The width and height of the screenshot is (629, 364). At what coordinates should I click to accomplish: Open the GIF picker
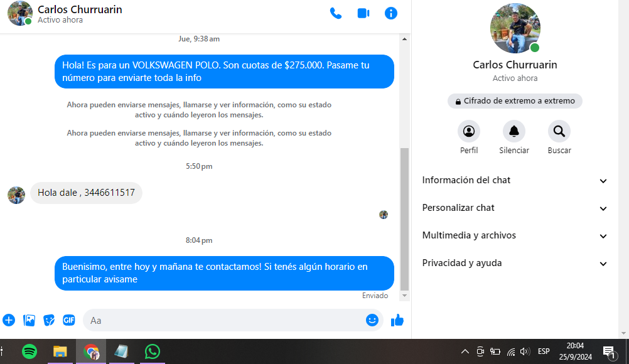[69, 320]
